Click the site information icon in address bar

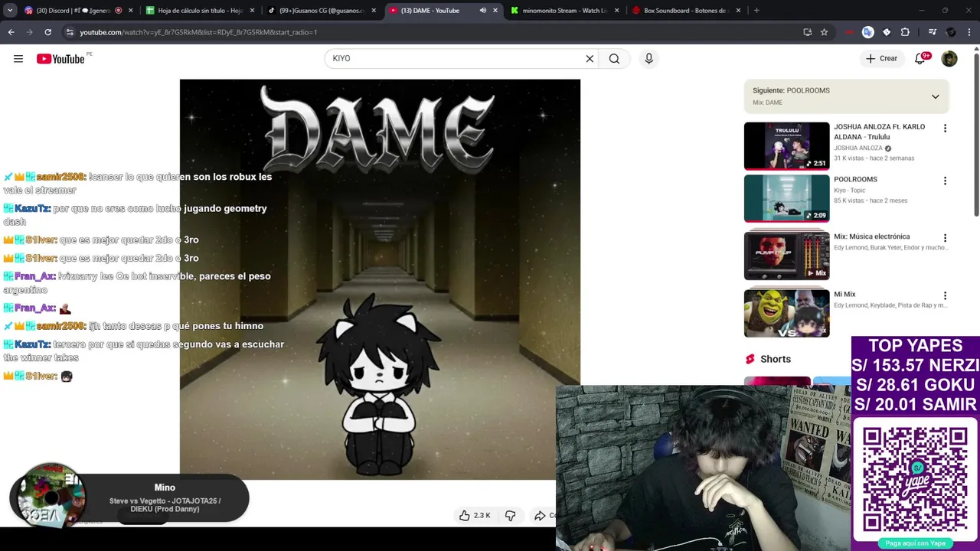(70, 32)
